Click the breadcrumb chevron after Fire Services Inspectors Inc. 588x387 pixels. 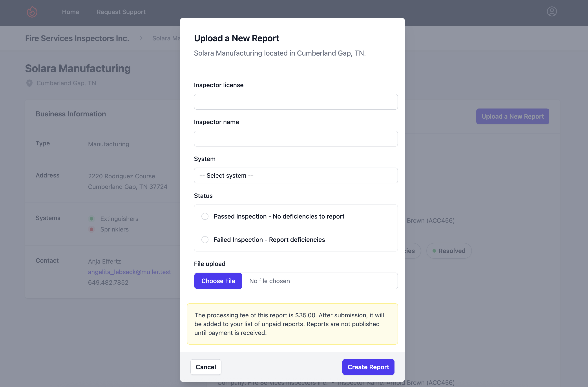141,38
